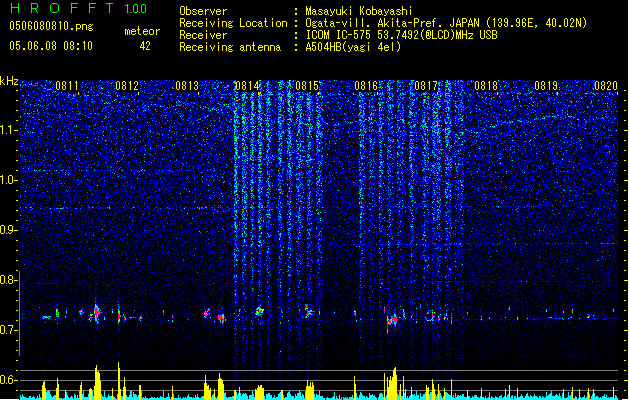Click the meteor count value 42

click(x=145, y=46)
